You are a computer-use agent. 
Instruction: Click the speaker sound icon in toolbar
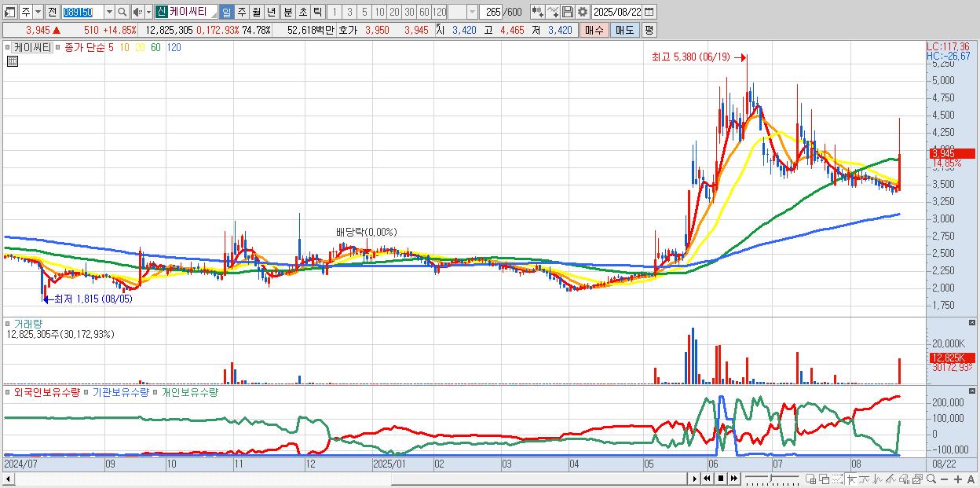tap(137, 12)
